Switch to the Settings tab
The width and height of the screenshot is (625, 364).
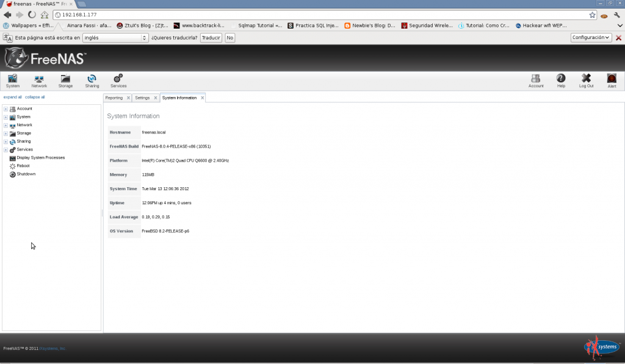click(142, 98)
